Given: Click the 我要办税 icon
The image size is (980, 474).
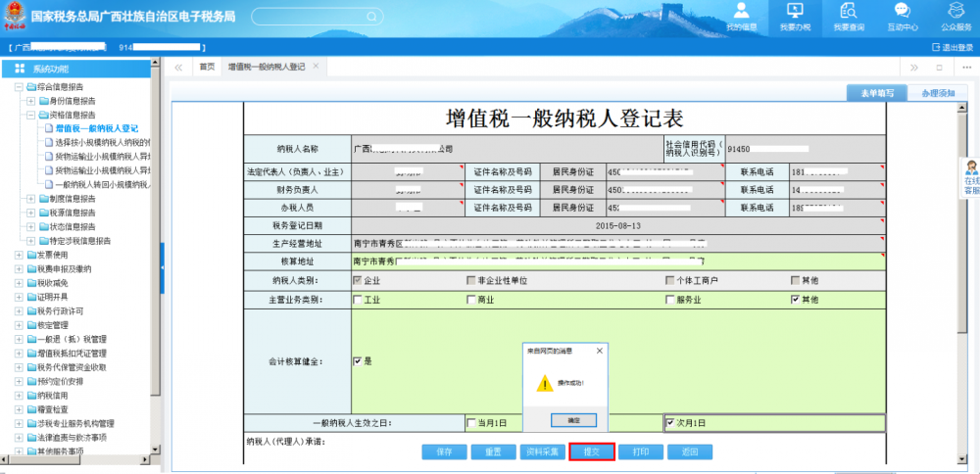Looking at the screenshot, I should point(795,12).
